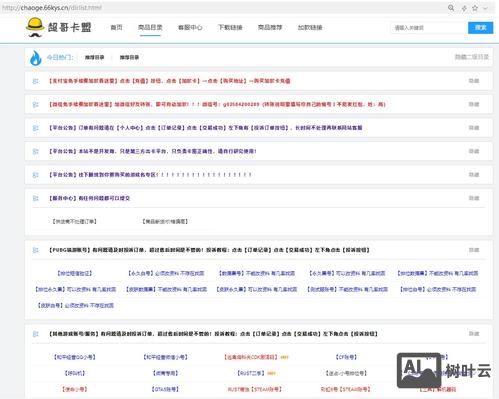Open the 【数据黑号】不能改资料 link
The width and height of the screenshot is (499, 399).
257,273
